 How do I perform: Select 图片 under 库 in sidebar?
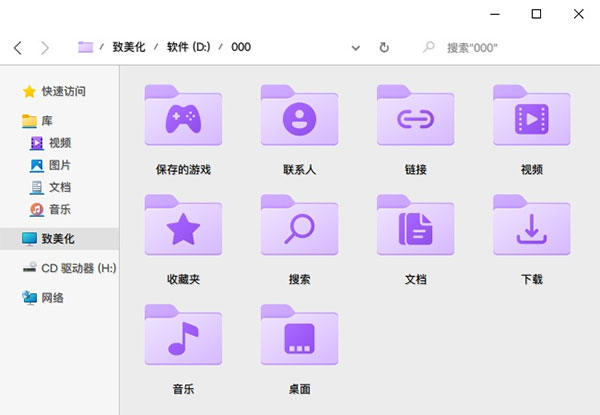point(59,165)
